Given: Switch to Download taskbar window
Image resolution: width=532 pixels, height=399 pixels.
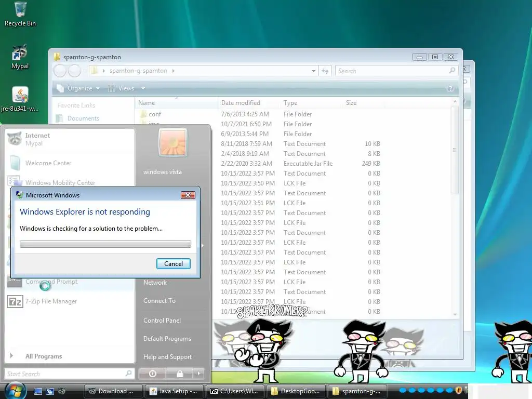Looking at the screenshot, I should (113, 391).
